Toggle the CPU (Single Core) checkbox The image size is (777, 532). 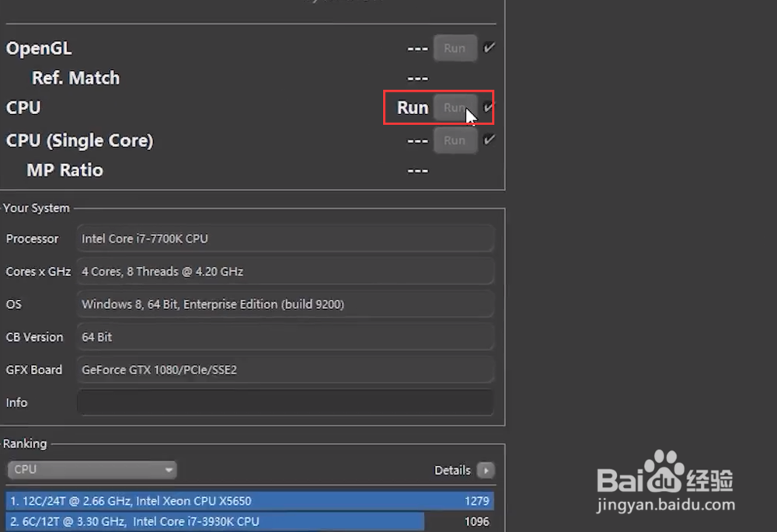tap(489, 140)
